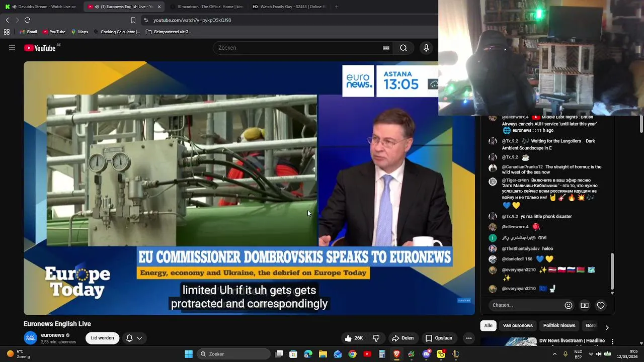Viewport: 644px width, 362px height.
Task: Click the Lid worden button
Action: [102, 338]
